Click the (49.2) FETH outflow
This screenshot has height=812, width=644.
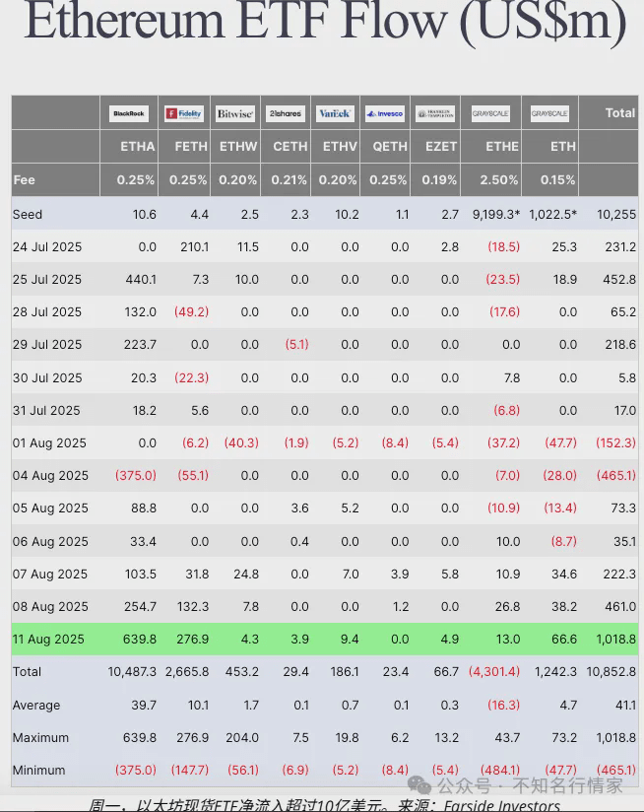[191, 312]
